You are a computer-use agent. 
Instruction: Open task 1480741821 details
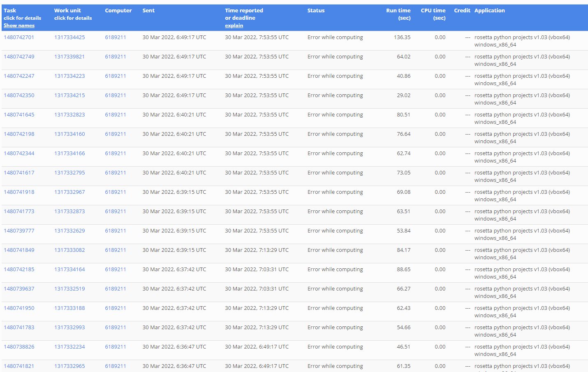pyautogui.click(x=19, y=366)
